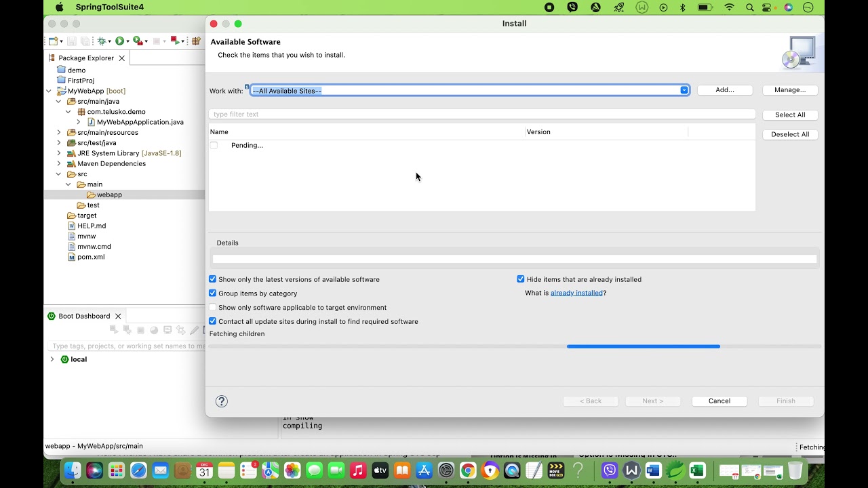868x488 pixels.
Task: Uncheck Group items by category
Action: click(x=213, y=293)
